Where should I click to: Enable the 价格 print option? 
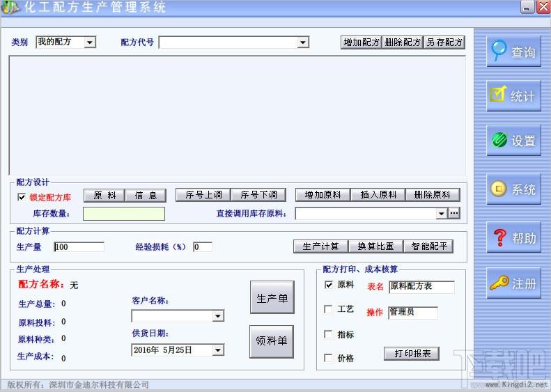(x=328, y=358)
